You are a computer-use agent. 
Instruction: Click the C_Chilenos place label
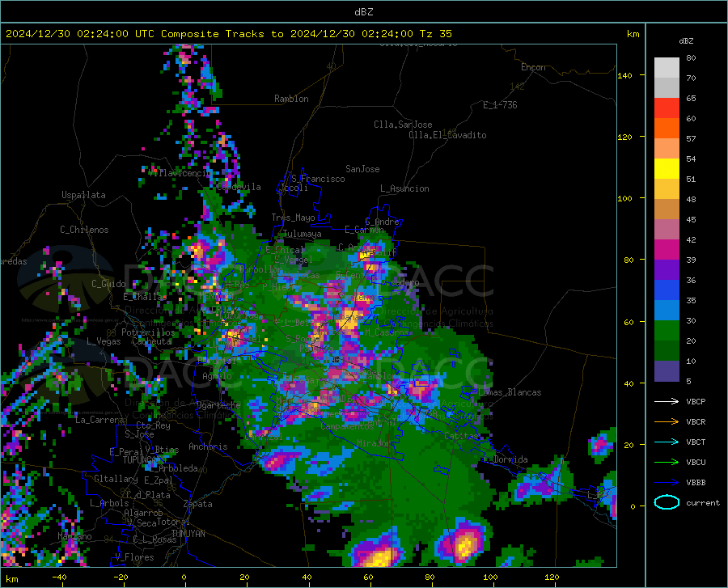[x=84, y=230]
